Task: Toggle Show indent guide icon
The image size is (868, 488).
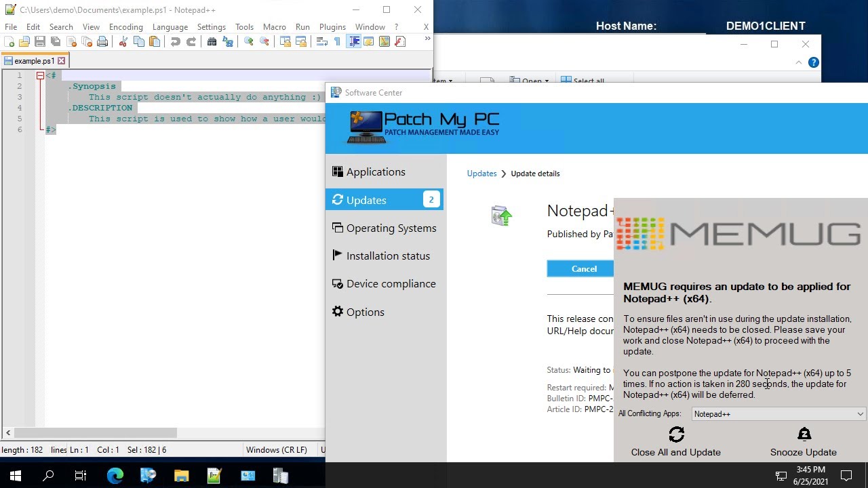Action: click(354, 42)
